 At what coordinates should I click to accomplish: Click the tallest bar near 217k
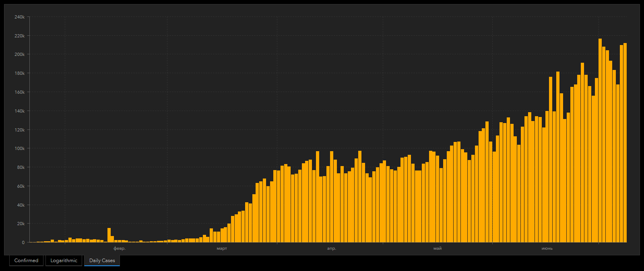(x=600, y=140)
